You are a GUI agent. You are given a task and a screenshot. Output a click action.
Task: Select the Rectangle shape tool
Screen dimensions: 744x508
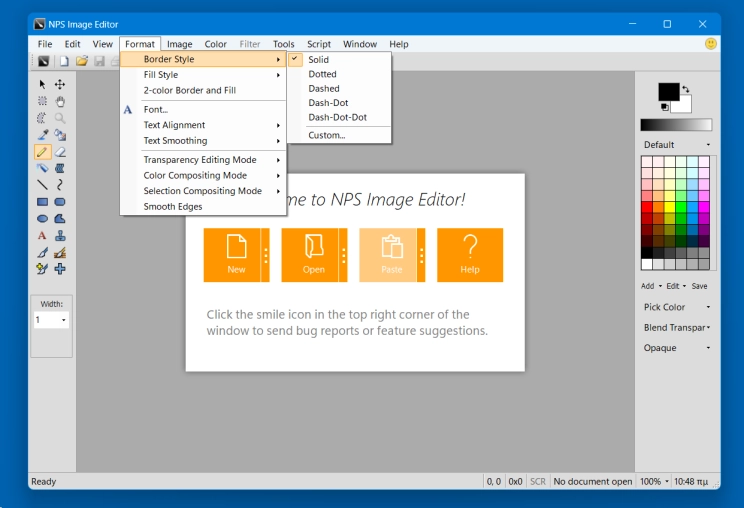pyautogui.click(x=42, y=202)
